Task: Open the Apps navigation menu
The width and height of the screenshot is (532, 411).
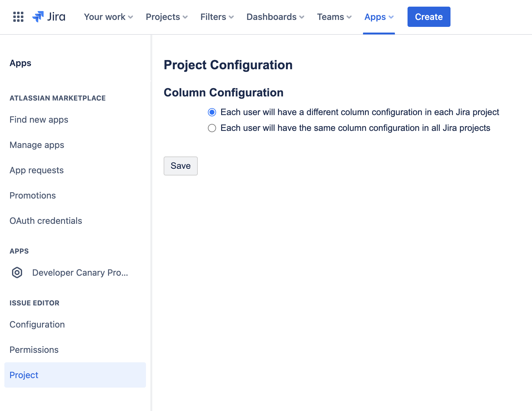Action: tap(379, 17)
